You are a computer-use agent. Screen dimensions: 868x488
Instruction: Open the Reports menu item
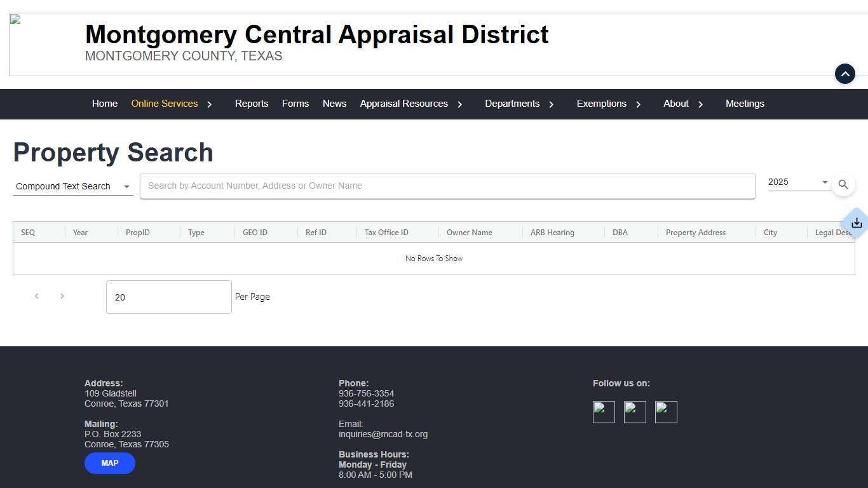pyautogui.click(x=252, y=104)
